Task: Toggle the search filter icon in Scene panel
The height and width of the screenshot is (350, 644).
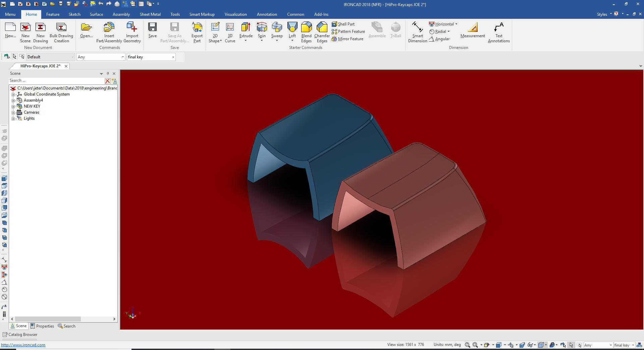Action: coord(115,81)
